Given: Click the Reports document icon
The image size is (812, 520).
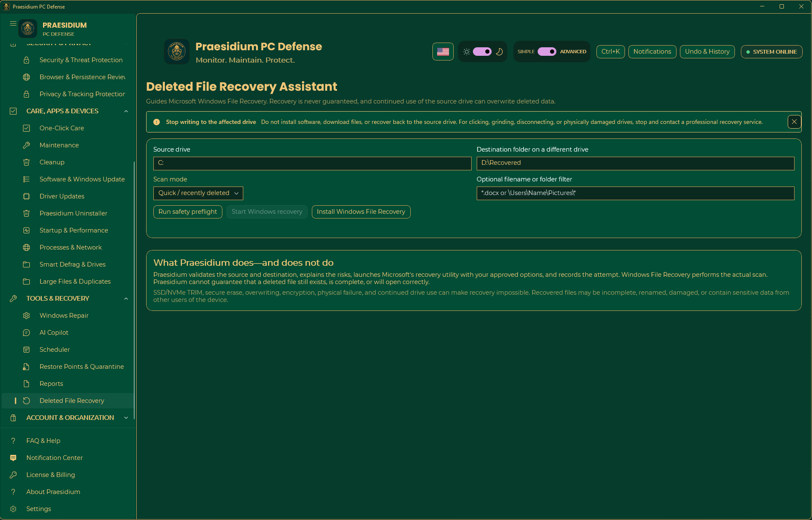Looking at the screenshot, I should pos(26,384).
